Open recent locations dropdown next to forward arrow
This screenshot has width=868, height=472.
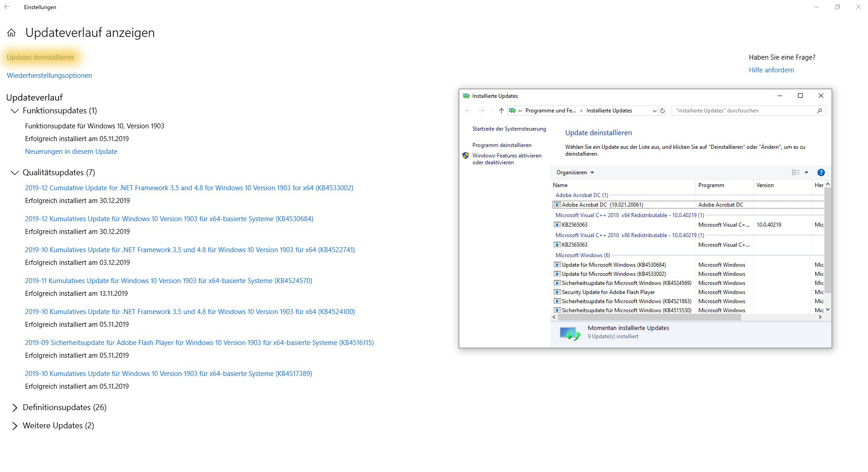pyautogui.click(x=492, y=111)
